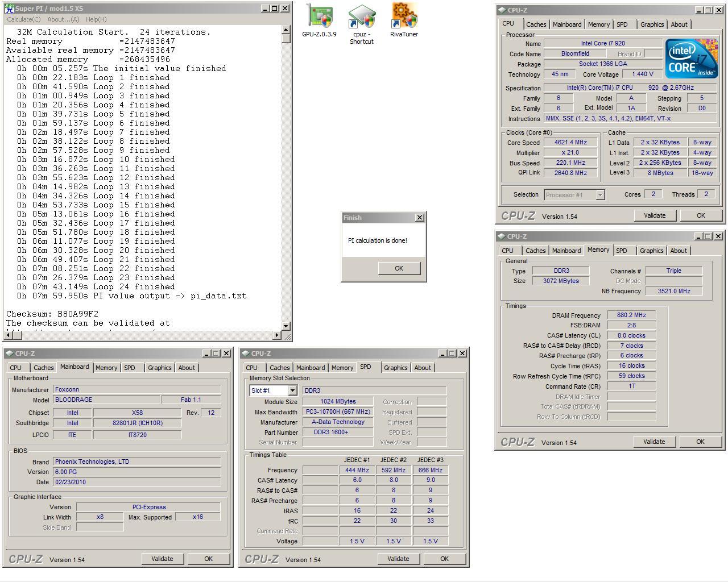Click OK in the DRAM timings CPU-Z window

click(700, 442)
